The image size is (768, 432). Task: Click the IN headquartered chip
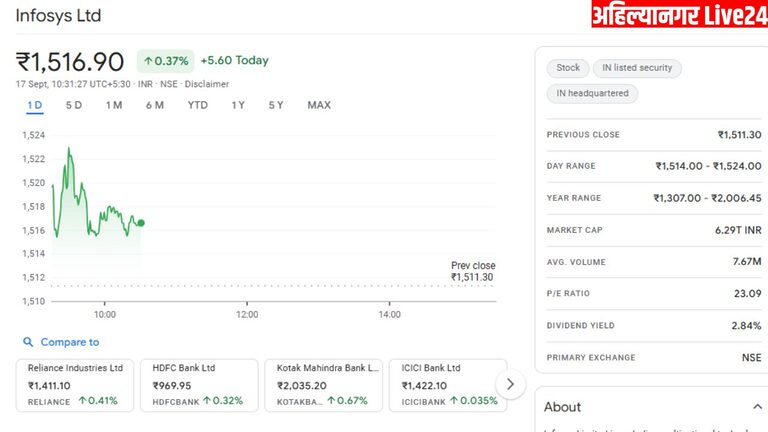(x=592, y=94)
